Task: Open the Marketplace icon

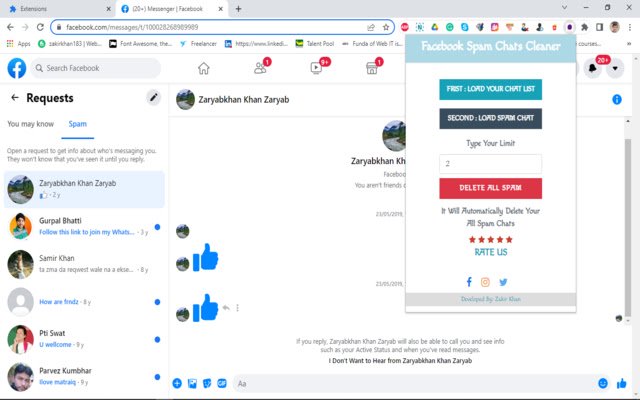Action: click(372, 68)
